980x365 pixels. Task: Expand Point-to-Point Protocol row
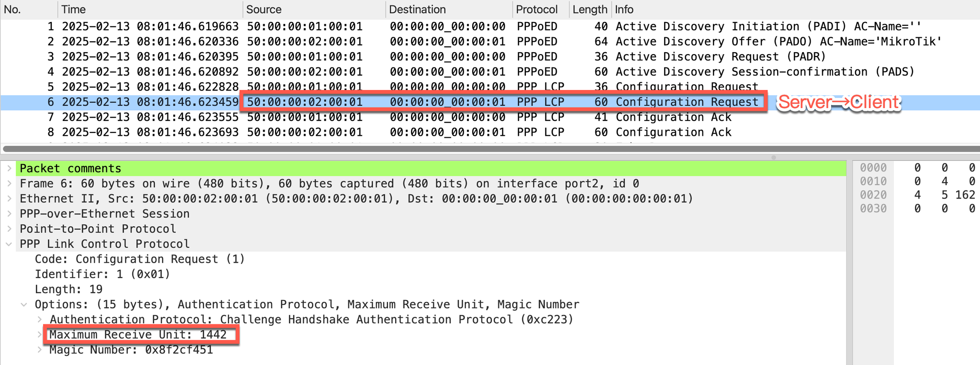click(x=9, y=229)
